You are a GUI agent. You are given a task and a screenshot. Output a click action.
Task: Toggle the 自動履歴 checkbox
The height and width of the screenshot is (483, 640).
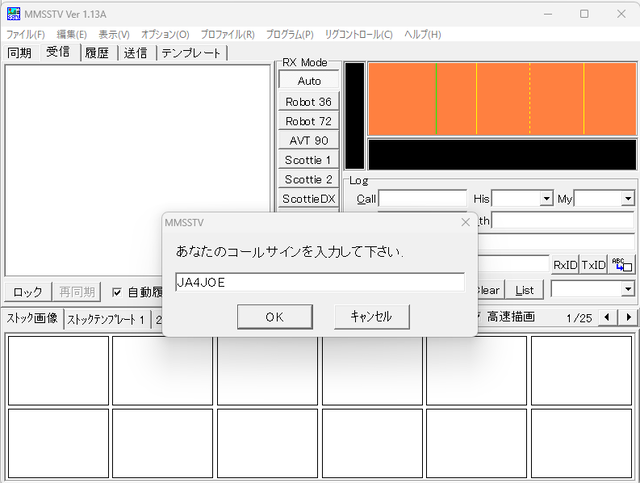pos(117,292)
